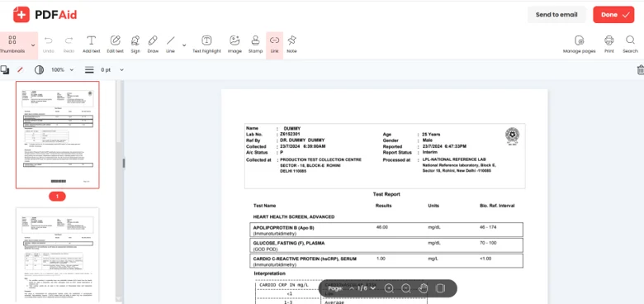This screenshot has width=644, height=304.
Task: Click the Text highlight tool
Action: (206, 45)
